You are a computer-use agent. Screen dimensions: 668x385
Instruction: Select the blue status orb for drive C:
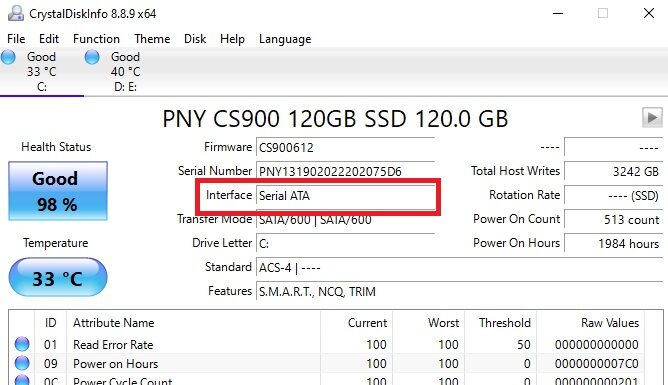point(8,57)
